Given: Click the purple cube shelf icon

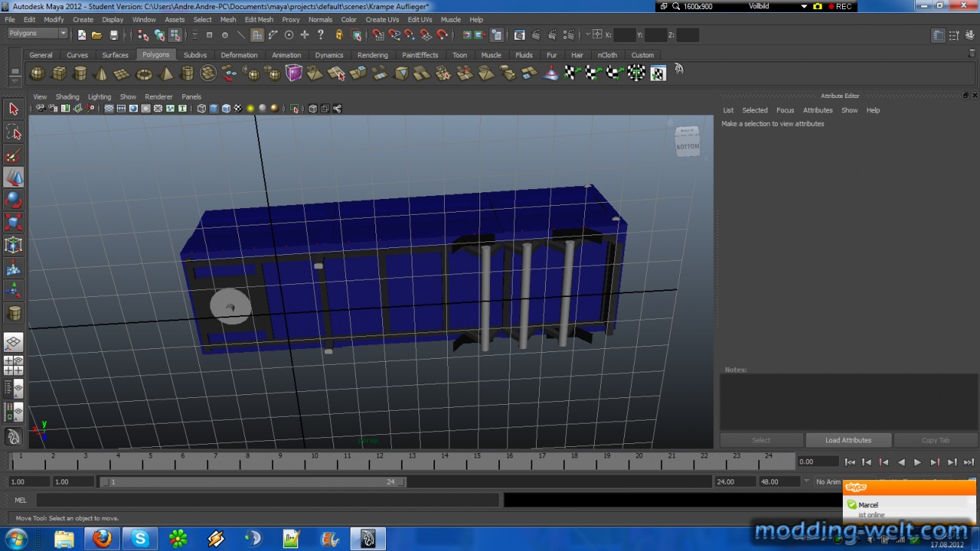Looking at the screenshot, I should [294, 73].
